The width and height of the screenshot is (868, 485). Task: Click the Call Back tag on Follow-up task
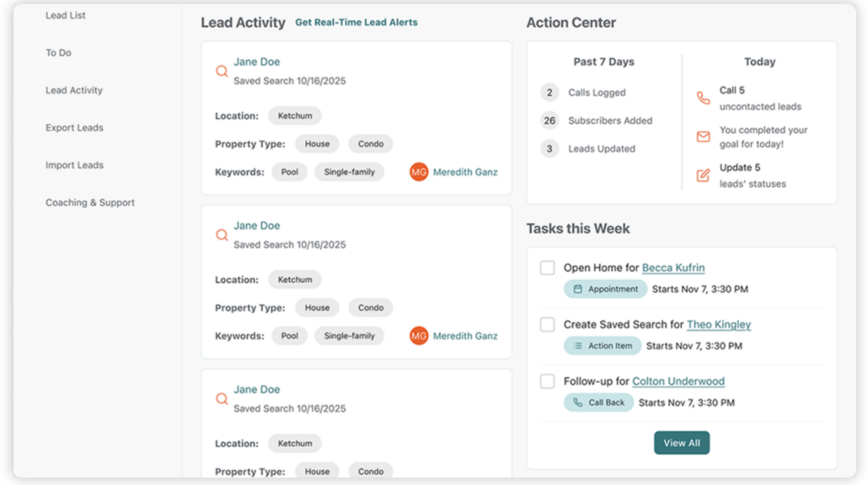point(599,402)
